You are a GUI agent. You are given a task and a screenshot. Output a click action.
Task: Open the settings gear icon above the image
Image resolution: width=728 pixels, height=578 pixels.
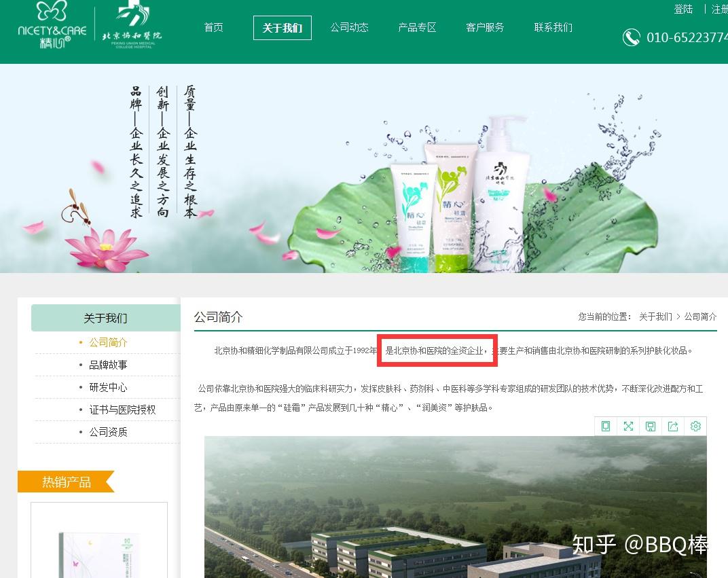[x=695, y=426]
